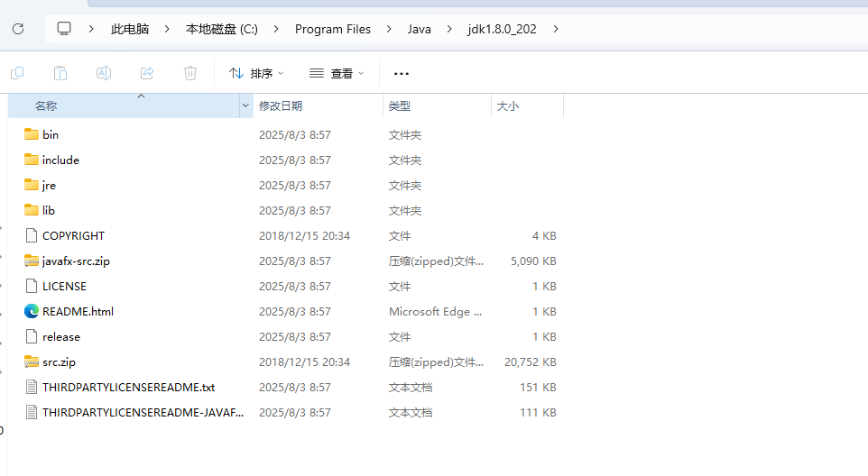Open the 排序 sort dropdown

point(256,74)
